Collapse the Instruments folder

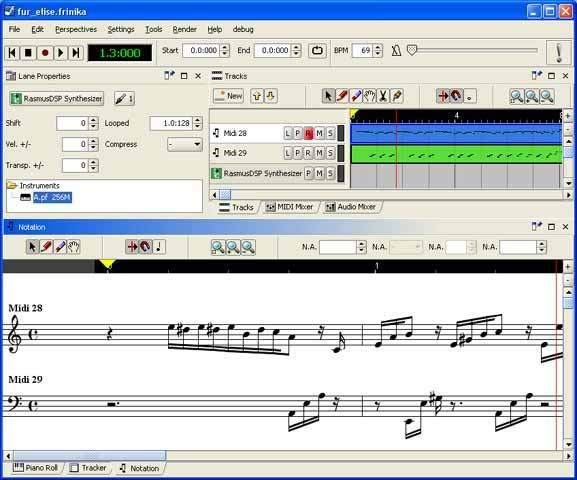pos(12,185)
